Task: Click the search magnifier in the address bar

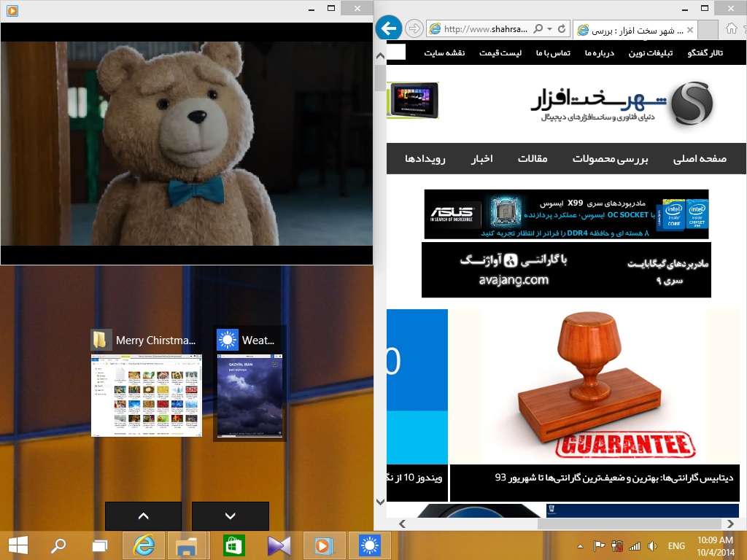Action: (538, 28)
